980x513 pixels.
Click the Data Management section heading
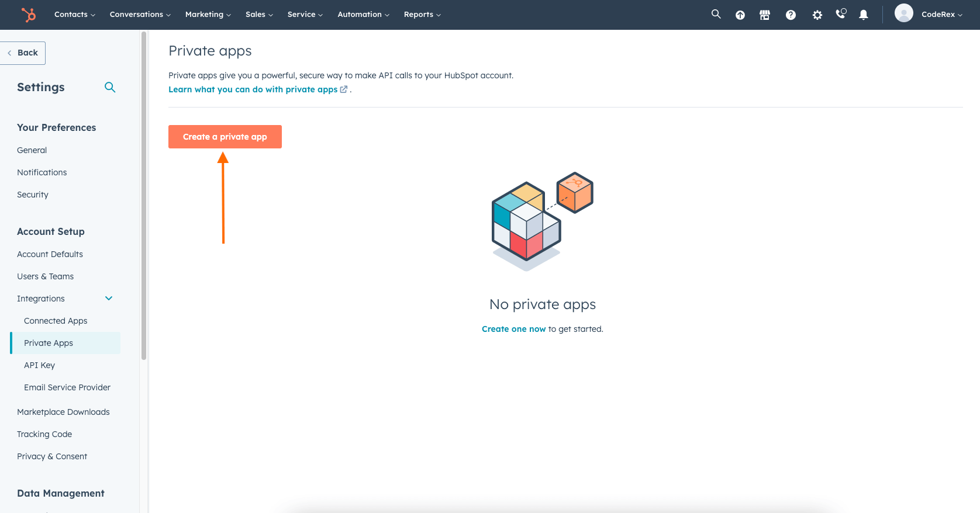click(61, 493)
